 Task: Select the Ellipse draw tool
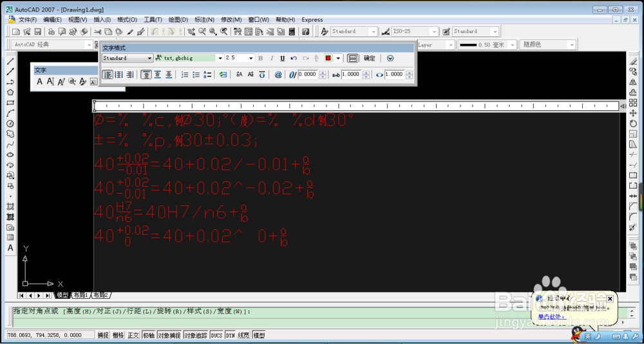click(x=11, y=155)
